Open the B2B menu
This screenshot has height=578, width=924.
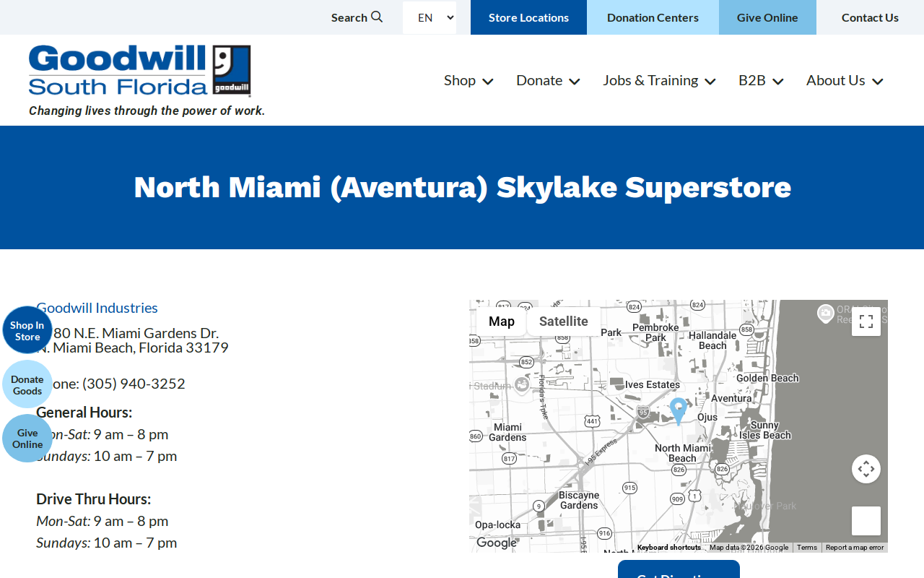click(752, 80)
